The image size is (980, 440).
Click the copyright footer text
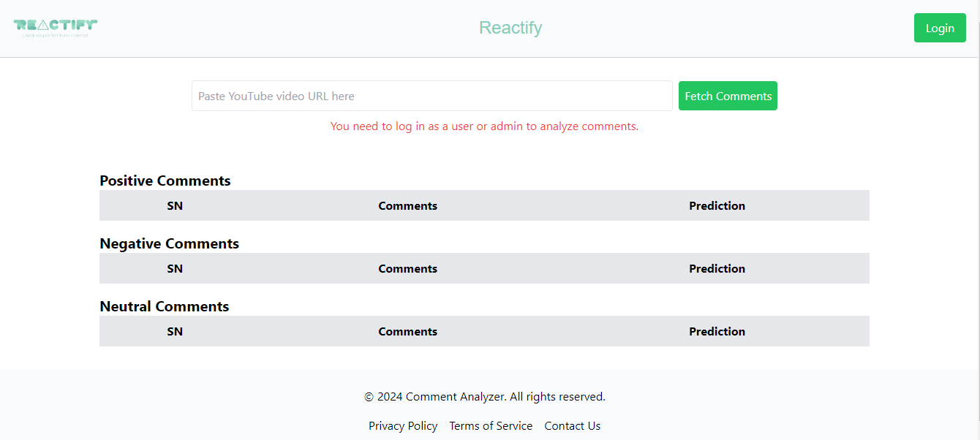coord(484,396)
